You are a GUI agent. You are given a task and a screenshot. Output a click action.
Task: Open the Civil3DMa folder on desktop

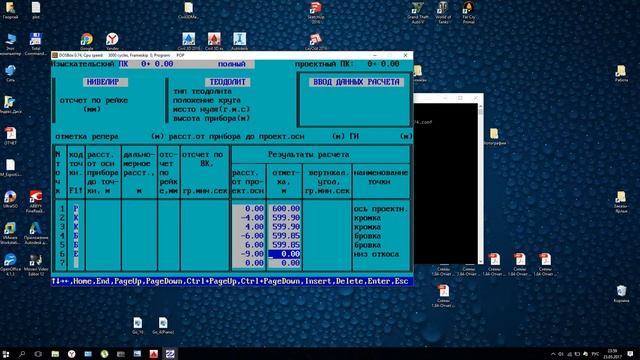pyautogui.click(x=188, y=10)
